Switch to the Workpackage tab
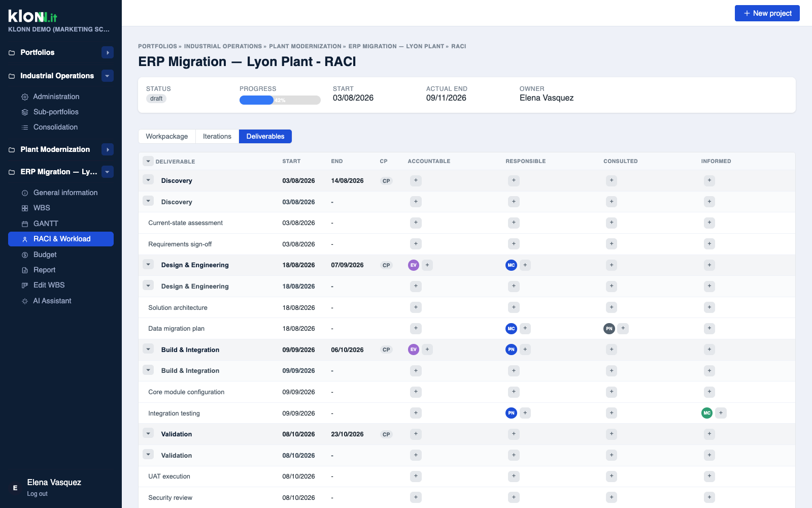812x508 pixels. point(167,136)
